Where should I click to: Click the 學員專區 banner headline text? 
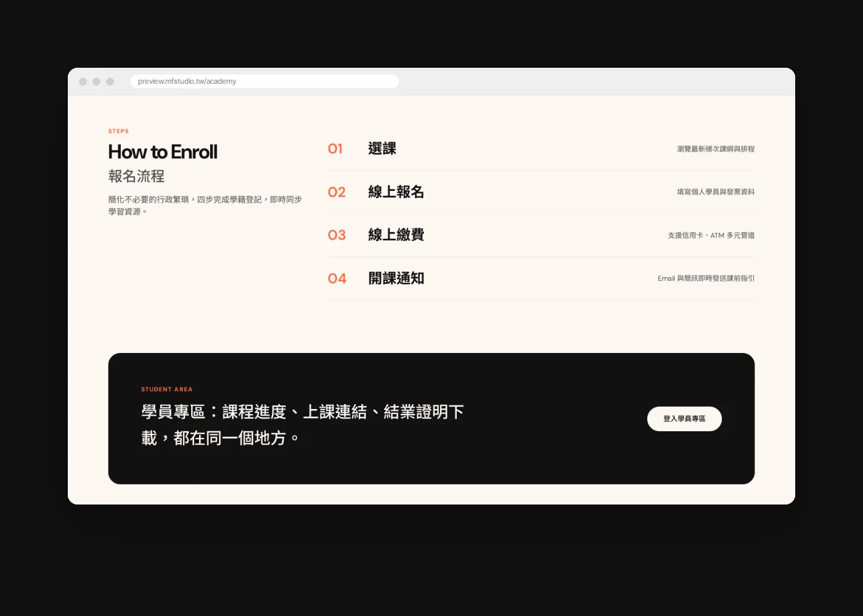pos(303,425)
